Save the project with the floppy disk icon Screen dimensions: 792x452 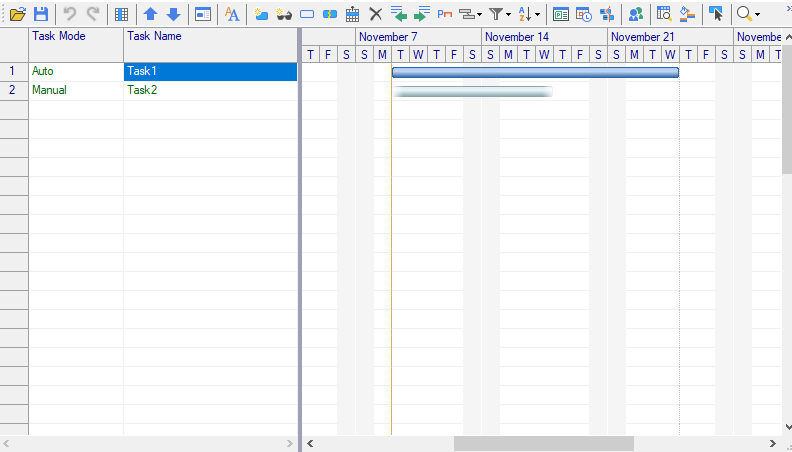(41, 14)
